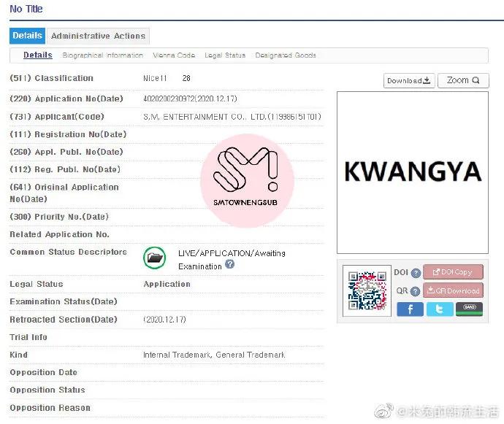The width and height of the screenshot is (504, 424).
Task: Open QR help question mark icon
Action: (x=416, y=291)
